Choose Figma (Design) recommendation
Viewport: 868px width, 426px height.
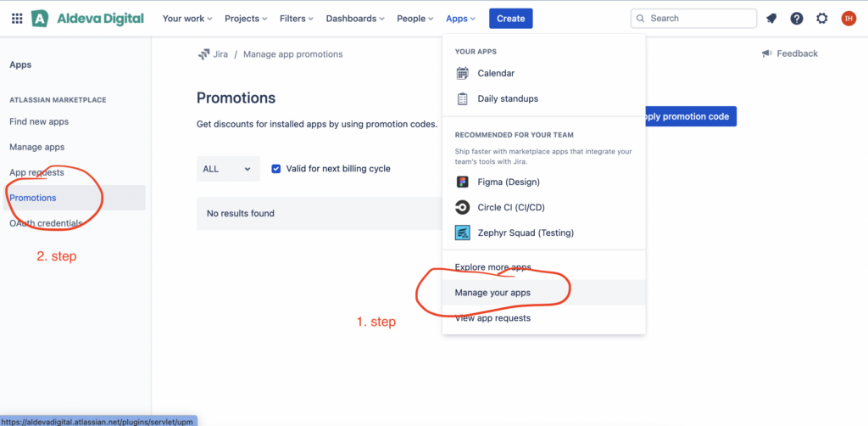point(543,182)
